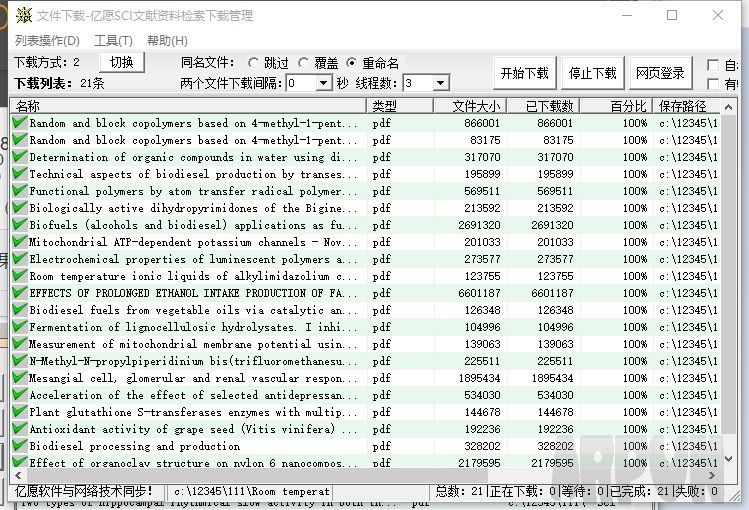This screenshot has width=749, height=510.
Task: Open the 列表操作(D) menu
Action: tap(47, 41)
